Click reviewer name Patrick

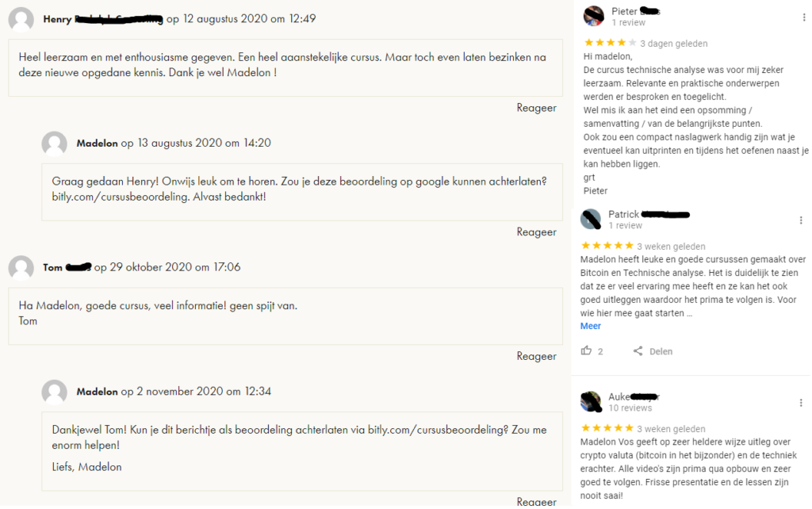click(x=624, y=214)
